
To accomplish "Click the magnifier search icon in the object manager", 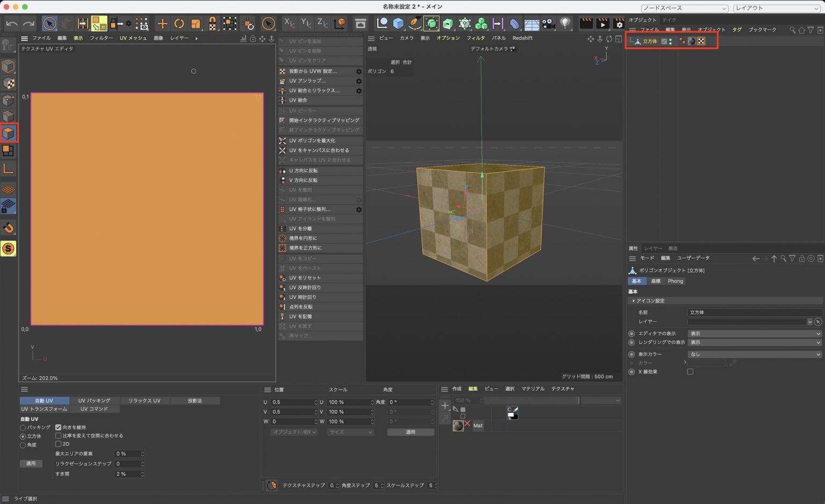I will point(793,30).
